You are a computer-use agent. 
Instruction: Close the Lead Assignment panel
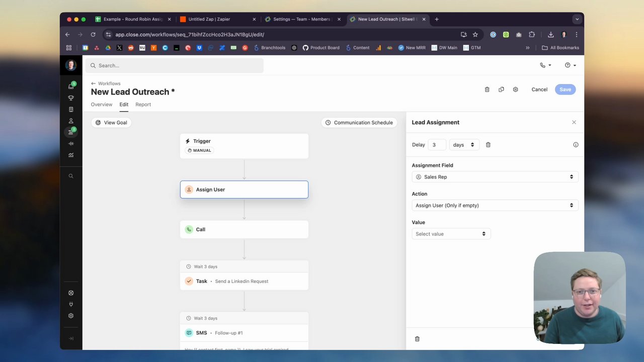coord(574,122)
